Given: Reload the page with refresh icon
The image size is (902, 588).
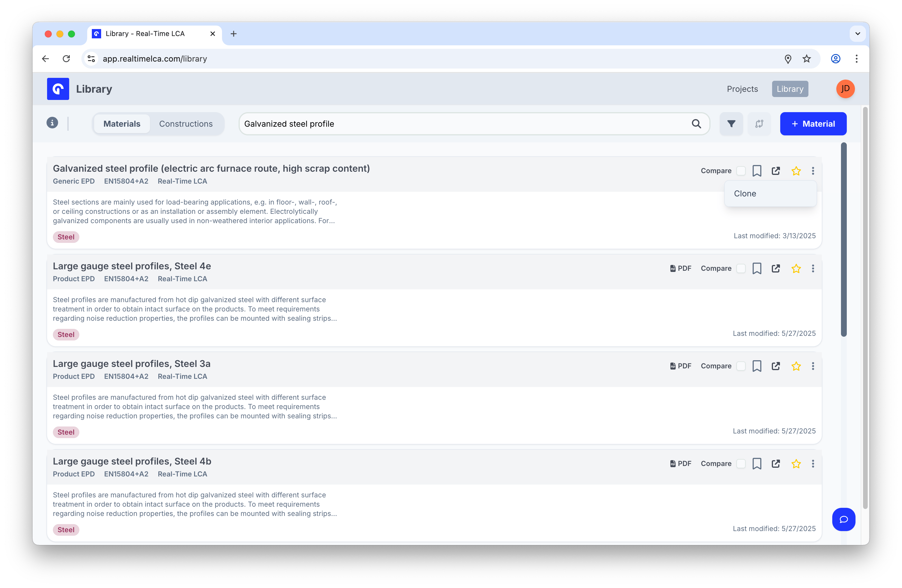Looking at the screenshot, I should 66,59.
